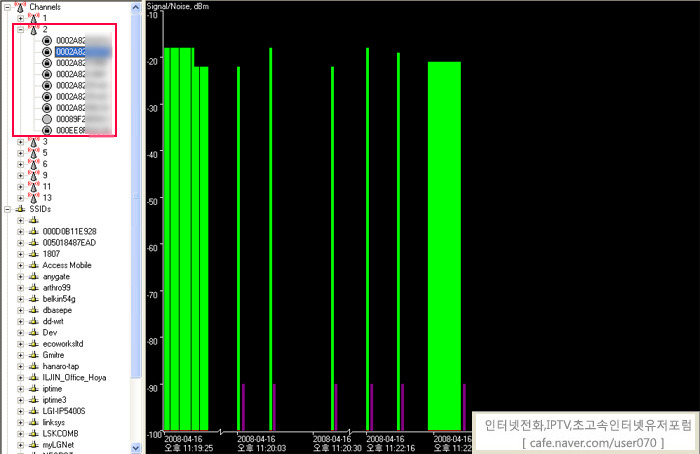700x454 pixels.
Task: Click the SSID icon next to Access Mobile
Action: (x=33, y=265)
